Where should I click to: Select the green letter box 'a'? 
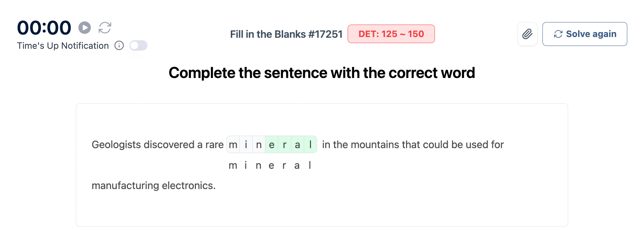[297, 145]
